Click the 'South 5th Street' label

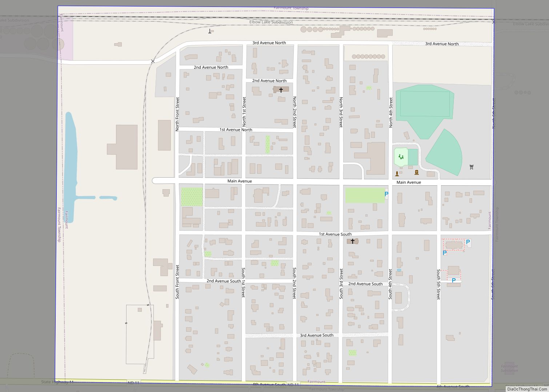[x=438, y=284]
